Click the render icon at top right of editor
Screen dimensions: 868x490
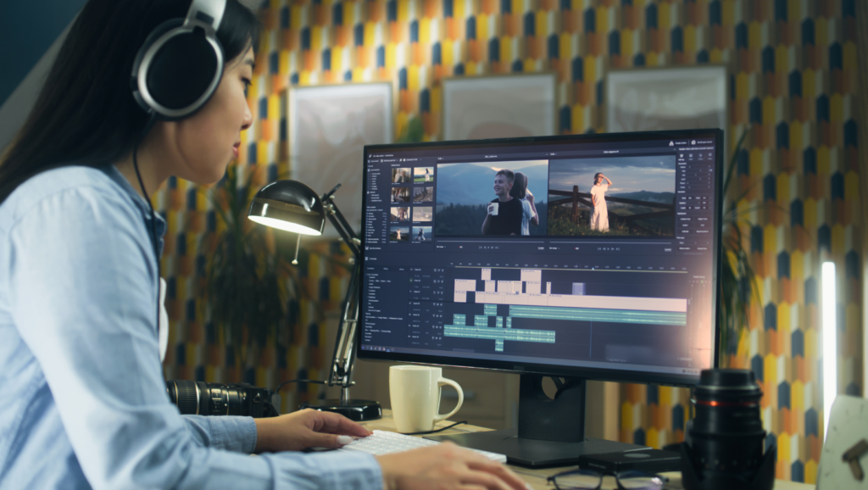[670, 143]
